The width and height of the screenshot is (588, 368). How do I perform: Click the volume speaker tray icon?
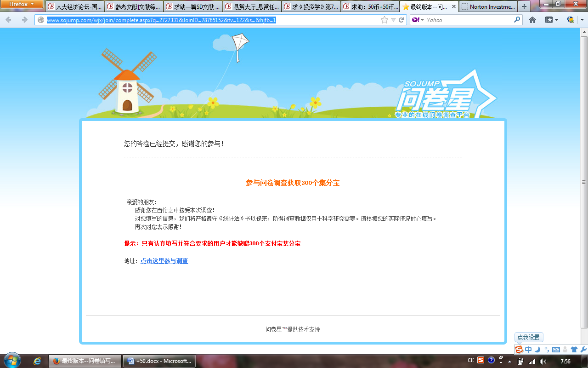tap(543, 361)
